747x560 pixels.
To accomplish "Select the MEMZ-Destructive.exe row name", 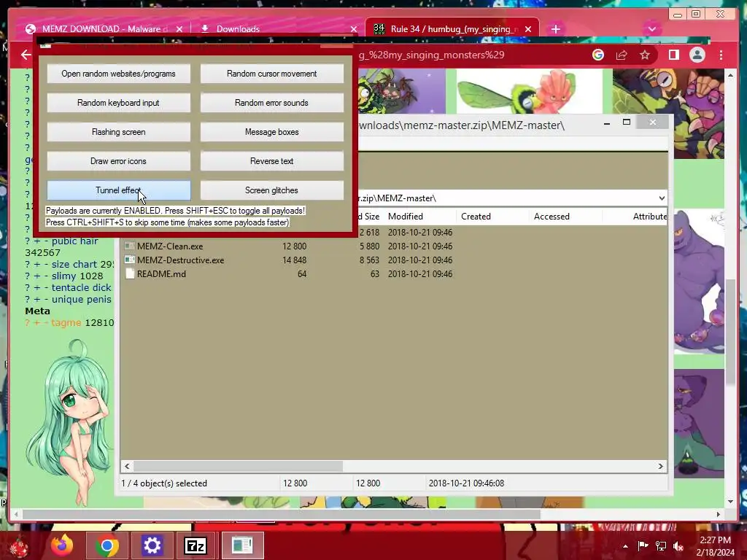I will [x=181, y=260].
